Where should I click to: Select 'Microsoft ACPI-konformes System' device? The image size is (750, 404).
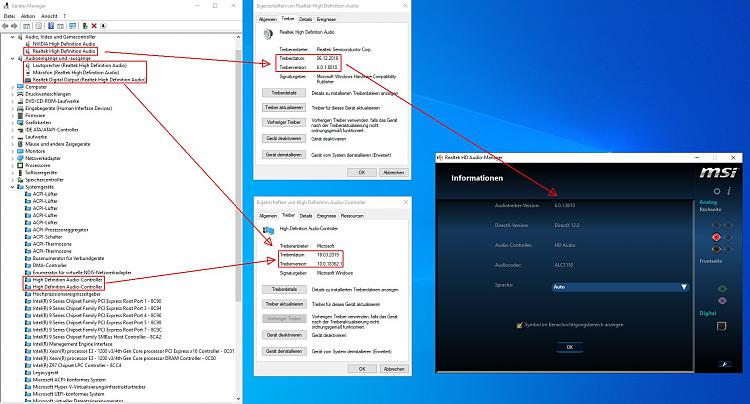tap(69, 380)
